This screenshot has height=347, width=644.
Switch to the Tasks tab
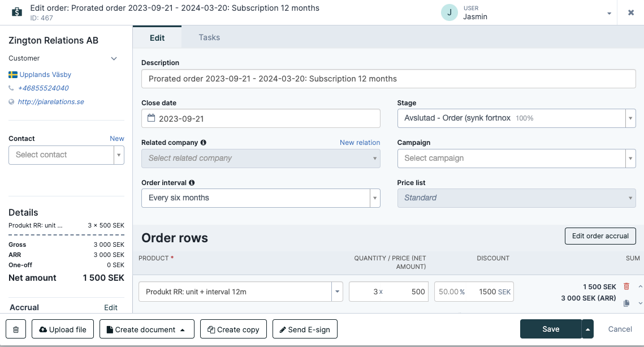pyautogui.click(x=209, y=37)
